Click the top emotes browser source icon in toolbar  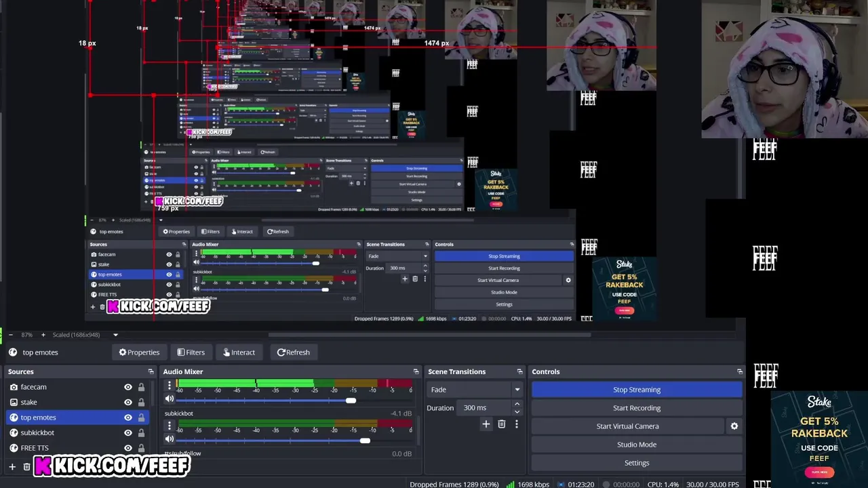tap(13, 352)
